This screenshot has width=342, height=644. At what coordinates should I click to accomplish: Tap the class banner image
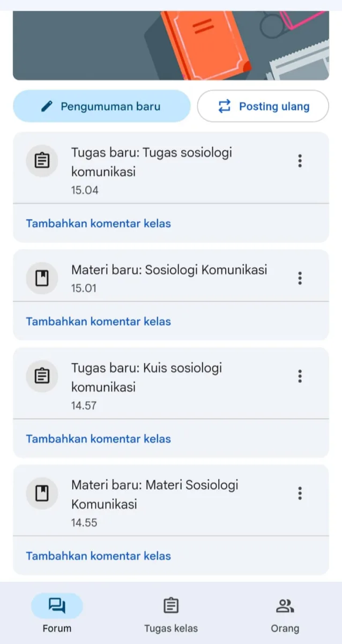171,46
